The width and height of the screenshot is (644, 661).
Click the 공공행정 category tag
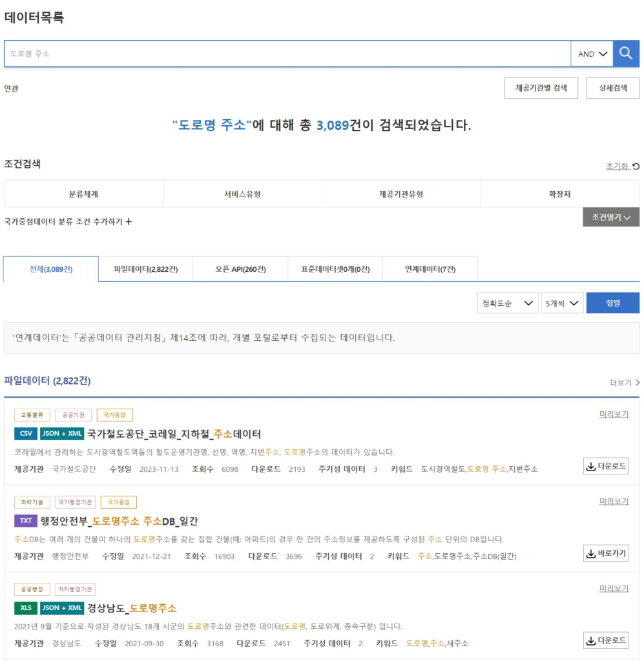[x=32, y=589]
